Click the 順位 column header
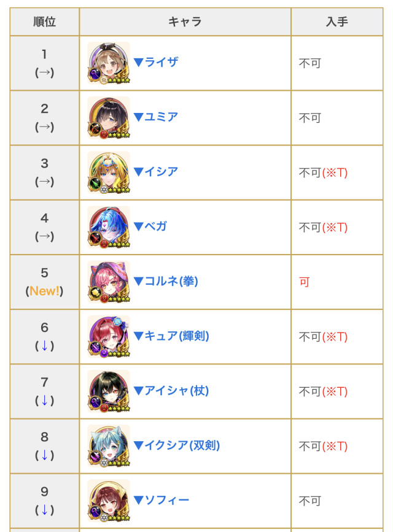Image resolution: width=393 pixels, height=532 pixels. [x=44, y=22]
